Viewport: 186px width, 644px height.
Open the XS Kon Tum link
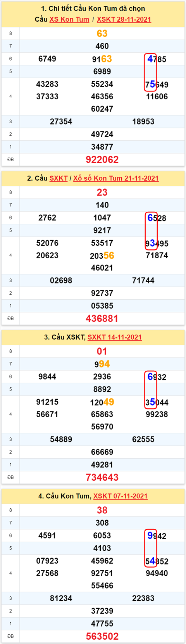69,19
